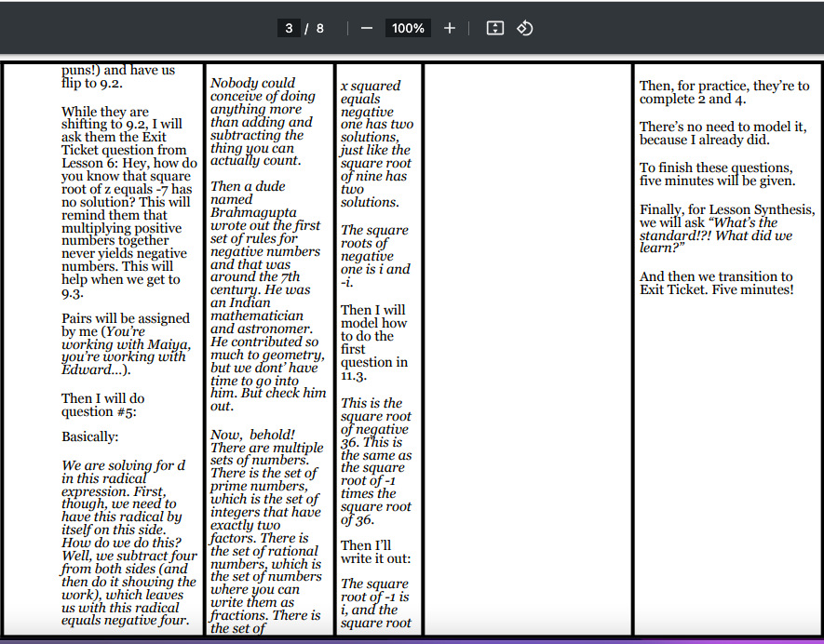Click the fit to page icon
The image size is (824, 644).
coord(495,28)
